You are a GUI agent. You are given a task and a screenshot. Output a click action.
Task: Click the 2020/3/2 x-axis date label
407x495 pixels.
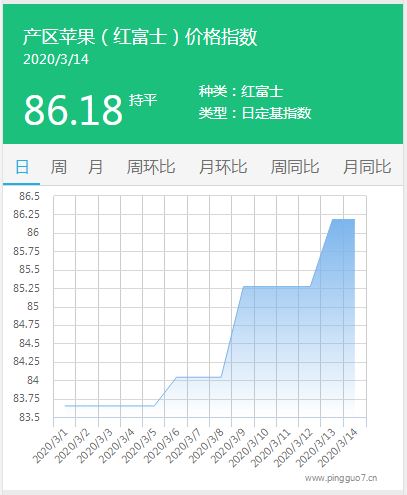[x=72, y=446]
